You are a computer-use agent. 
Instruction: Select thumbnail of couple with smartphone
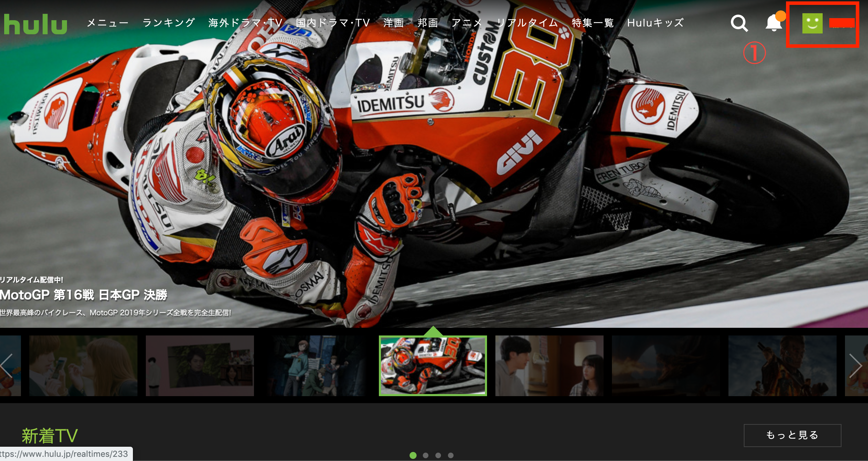coord(83,366)
